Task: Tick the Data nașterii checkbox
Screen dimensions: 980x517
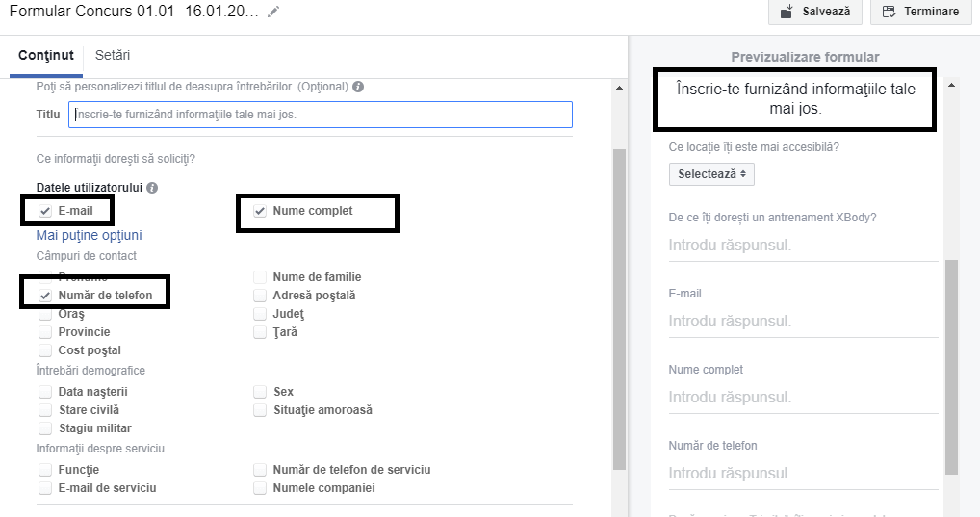Action: (x=45, y=392)
